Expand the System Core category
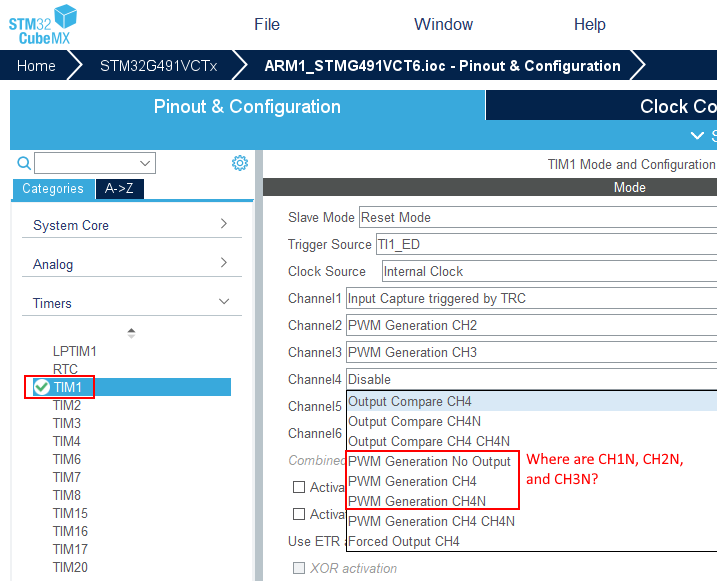The height and width of the screenshot is (581, 717). point(132,225)
